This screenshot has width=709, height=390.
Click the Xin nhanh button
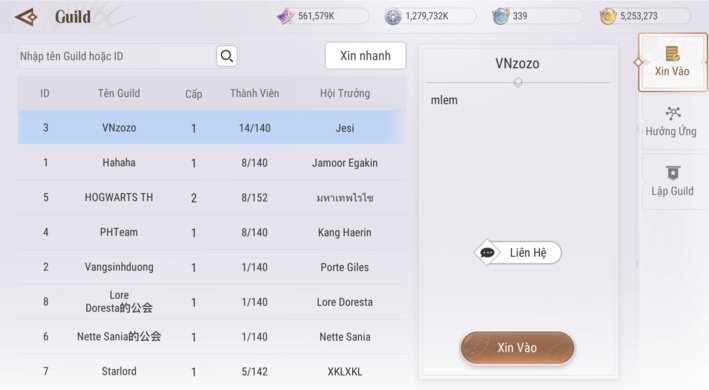(365, 56)
